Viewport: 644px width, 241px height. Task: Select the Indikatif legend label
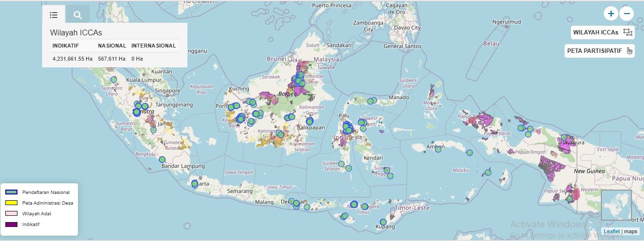pyautogui.click(x=31, y=224)
